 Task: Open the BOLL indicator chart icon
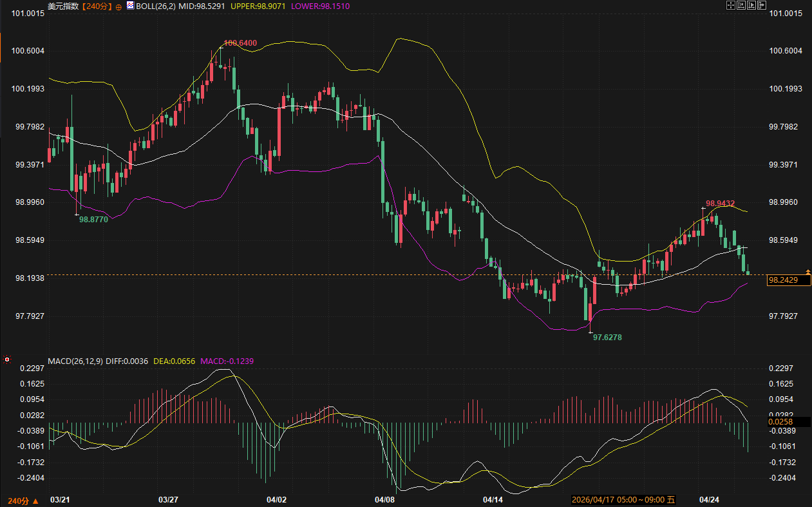[131, 6]
